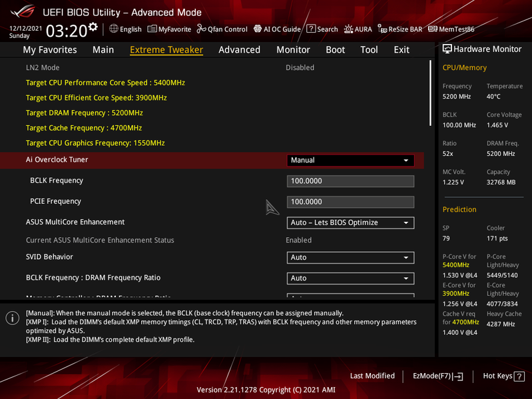The width and height of the screenshot is (532, 399).
Task: Click the 32768 MB Capacity value
Action: [501, 183]
